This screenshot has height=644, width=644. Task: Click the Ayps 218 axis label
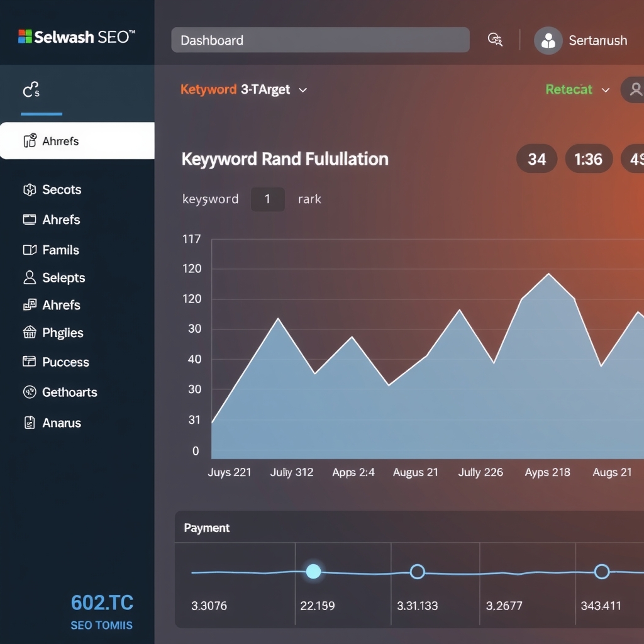click(548, 472)
